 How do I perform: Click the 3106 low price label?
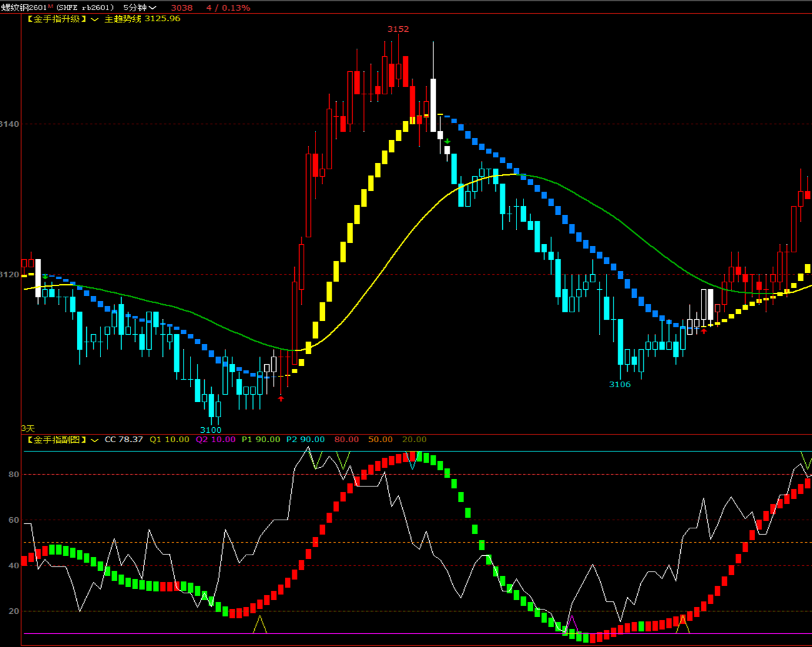pyautogui.click(x=620, y=385)
